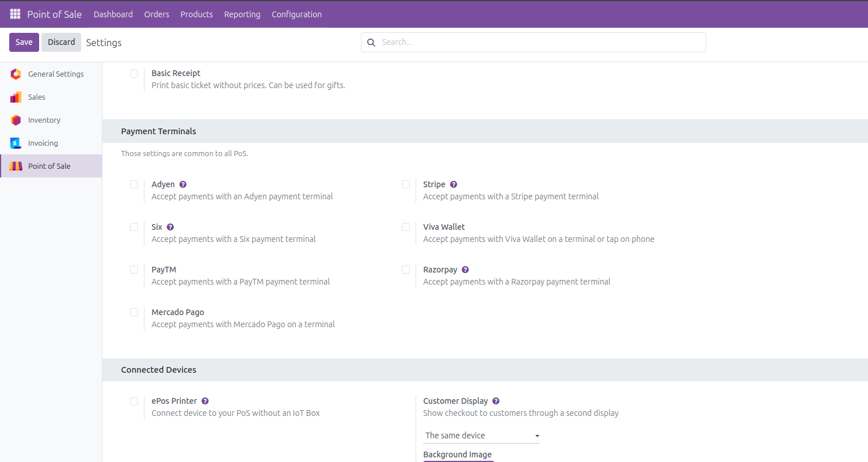Open the Customer Display device dropdown

point(481,436)
